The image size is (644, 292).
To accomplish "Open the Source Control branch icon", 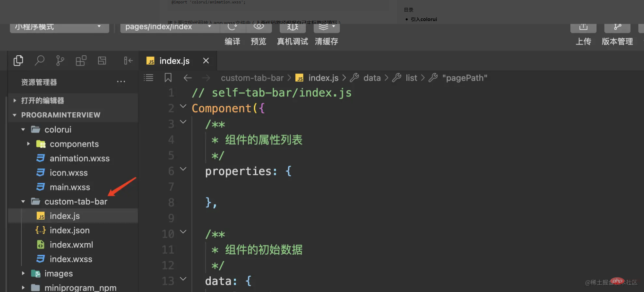I will point(60,61).
